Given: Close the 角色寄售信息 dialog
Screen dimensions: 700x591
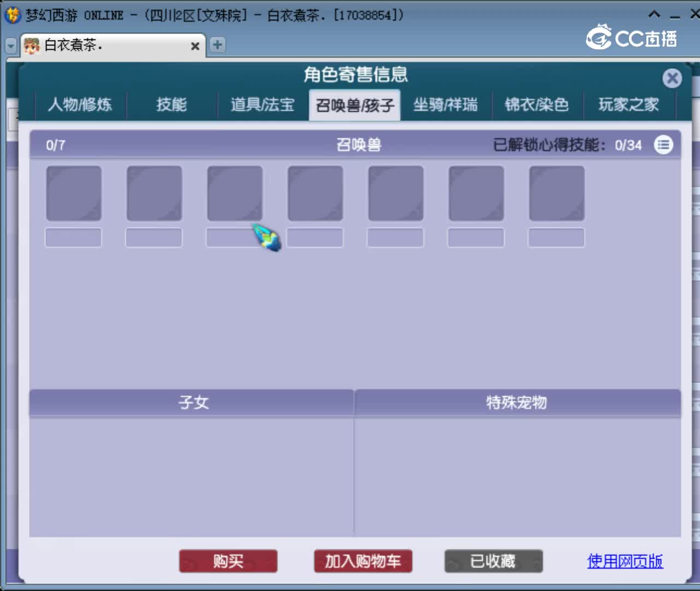Looking at the screenshot, I should (672, 78).
